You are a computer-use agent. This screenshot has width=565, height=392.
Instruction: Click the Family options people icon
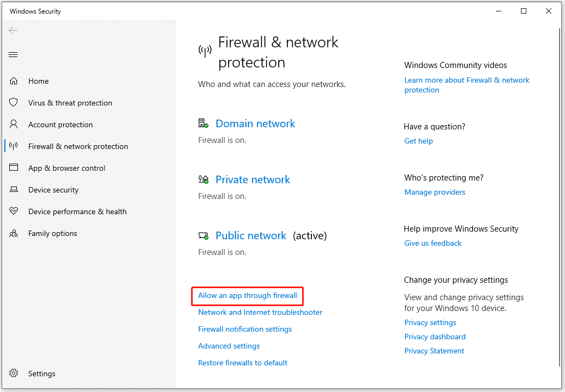click(x=14, y=233)
